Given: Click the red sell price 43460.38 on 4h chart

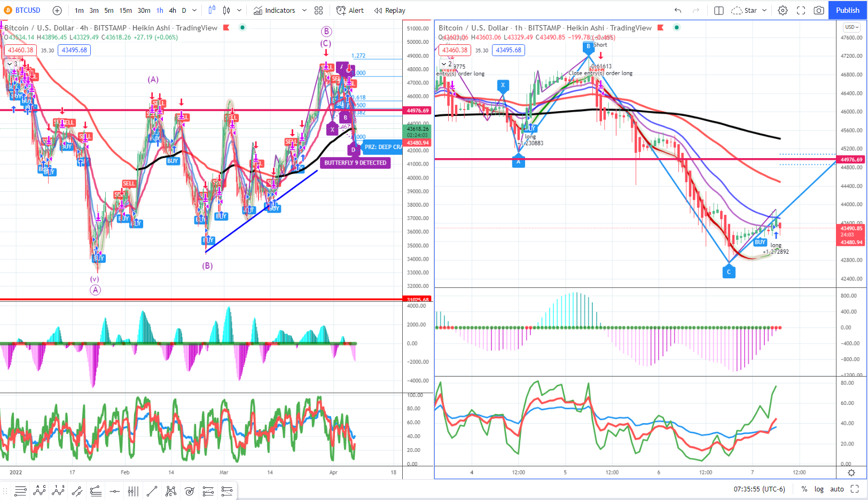Looking at the screenshot, I should pyautogui.click(x=20, y=50).
